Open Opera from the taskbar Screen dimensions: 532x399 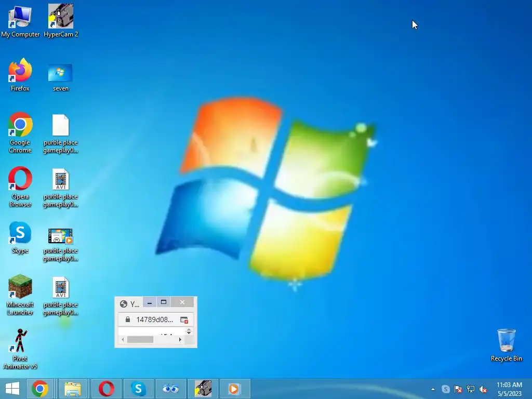[106, 389]
